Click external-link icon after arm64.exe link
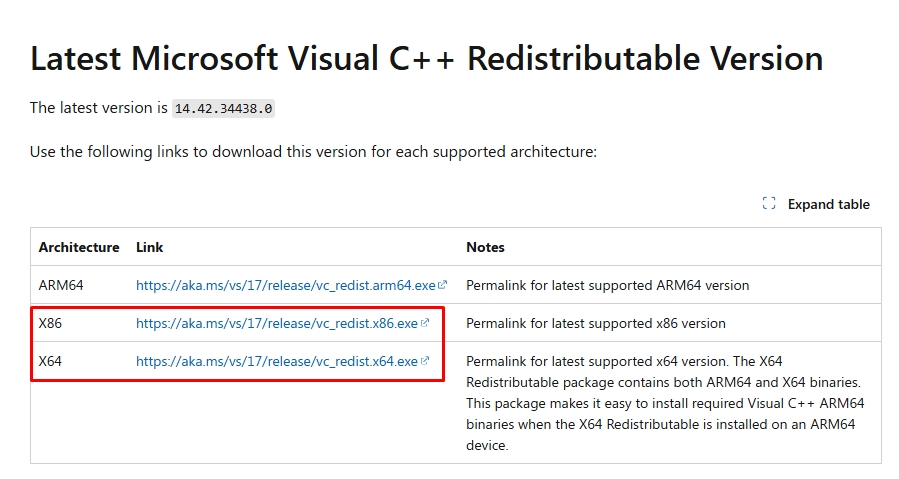Viewport: 899px width, 479px height. click(442, 285)
